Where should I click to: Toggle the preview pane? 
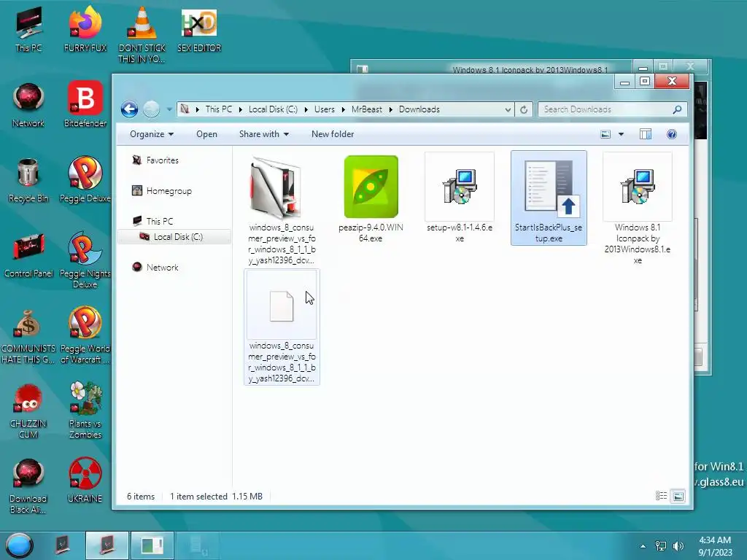tap(646, 135)
